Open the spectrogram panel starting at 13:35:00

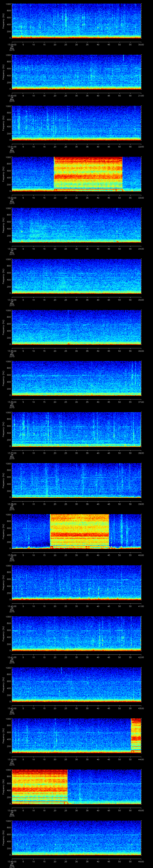pyautogui.click(x=76, y=327)
